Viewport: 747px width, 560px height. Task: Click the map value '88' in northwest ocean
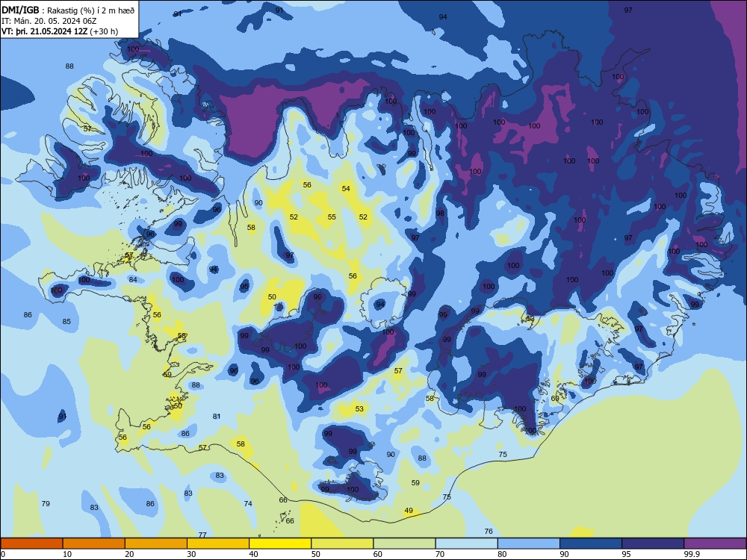(69, 66)
